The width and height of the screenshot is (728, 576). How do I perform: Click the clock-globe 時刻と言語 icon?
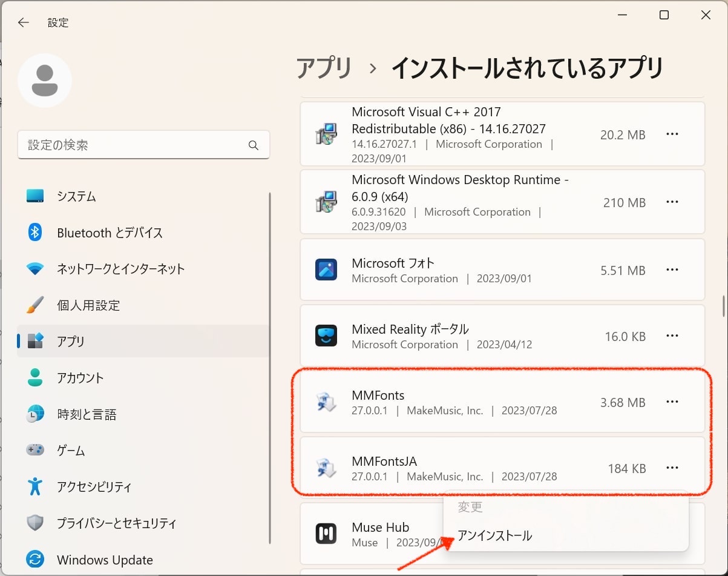35,414
